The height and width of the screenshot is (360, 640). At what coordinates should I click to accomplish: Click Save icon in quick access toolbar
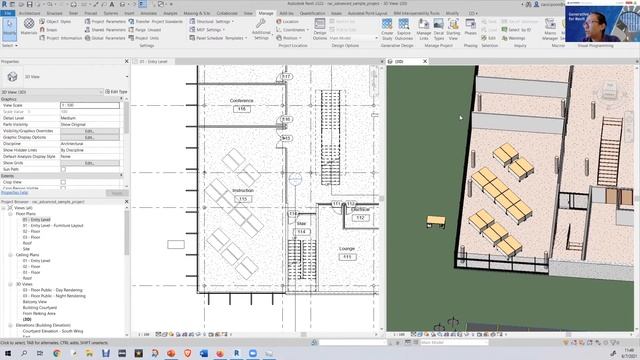click(30, 4)
